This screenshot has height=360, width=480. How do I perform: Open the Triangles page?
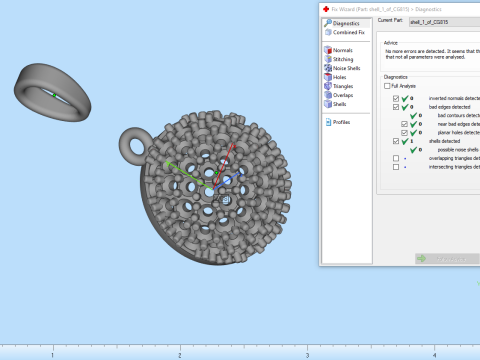[x=339, y=86]
